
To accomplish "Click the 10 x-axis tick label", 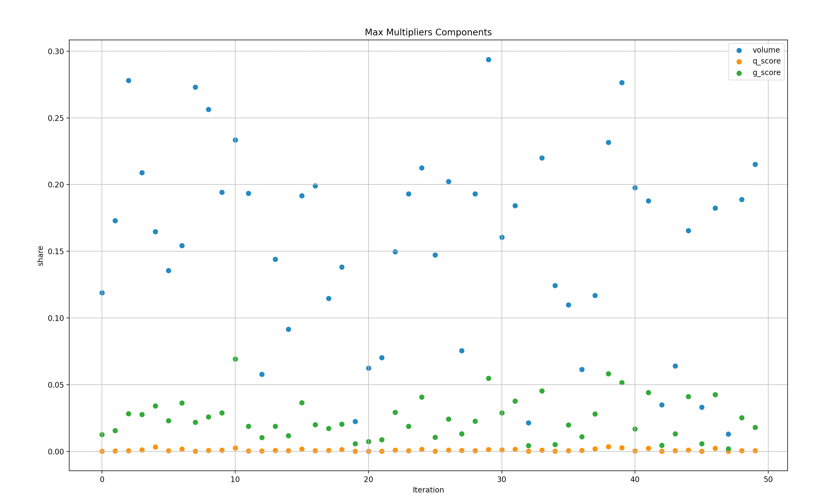I will [x=235, y=480].
